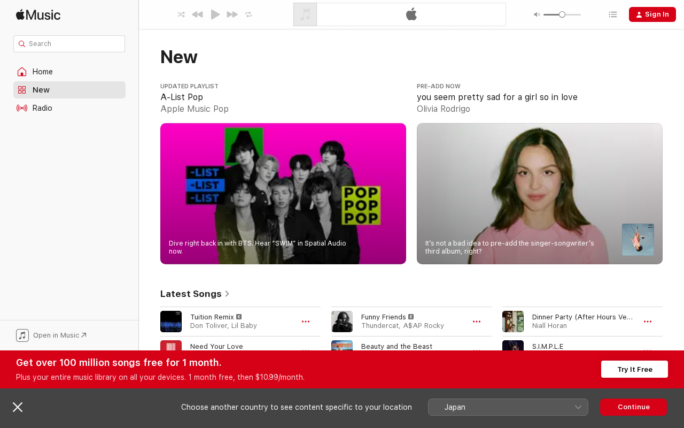Image resolution: width=684 pixels, height=428 pixels.
Task: Open the playing next queue list
Action: coord(613,14)
